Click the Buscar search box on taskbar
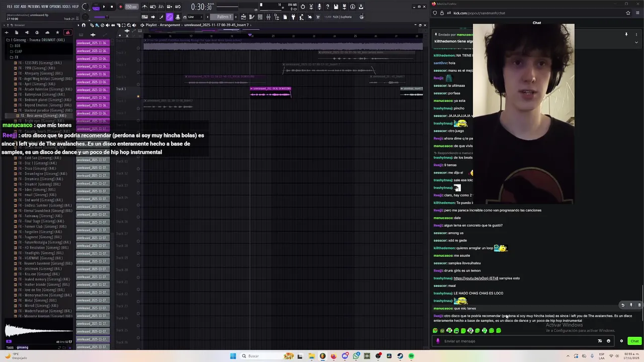 [x=267, y=356]
